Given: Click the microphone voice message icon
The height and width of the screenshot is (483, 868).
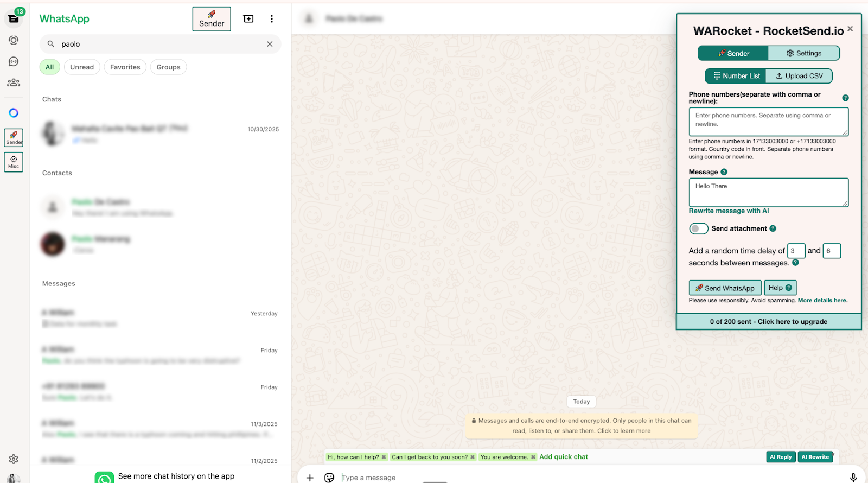Looking at the screenshot, I should (853, 478).
